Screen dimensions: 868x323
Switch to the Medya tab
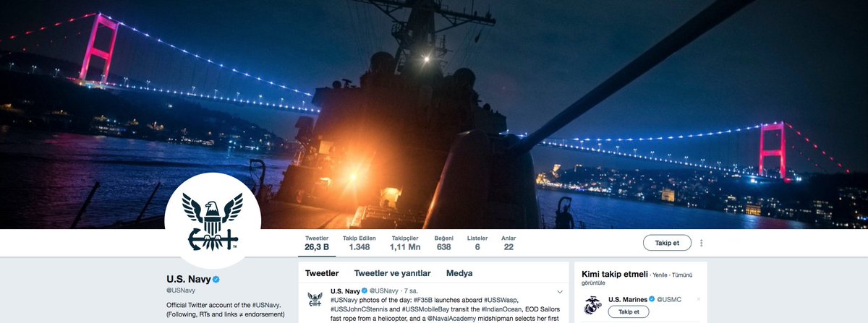[x=459, y=273]
